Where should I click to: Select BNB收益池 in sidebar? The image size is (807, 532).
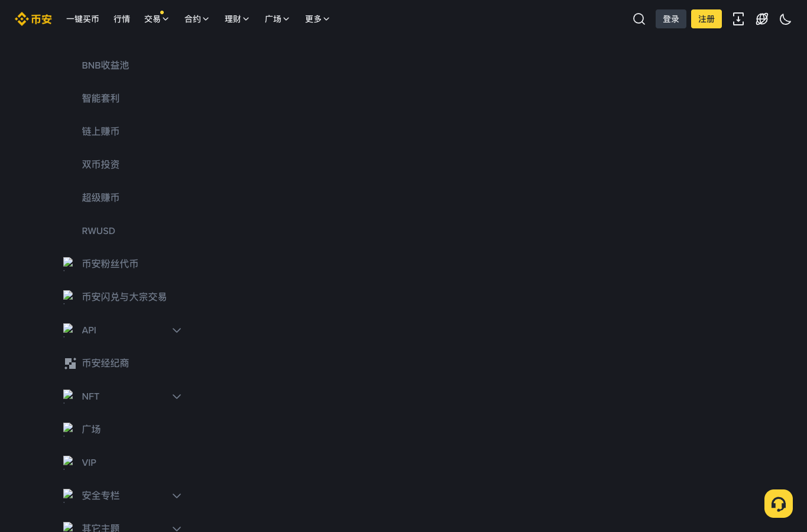(x=105, y=65)
